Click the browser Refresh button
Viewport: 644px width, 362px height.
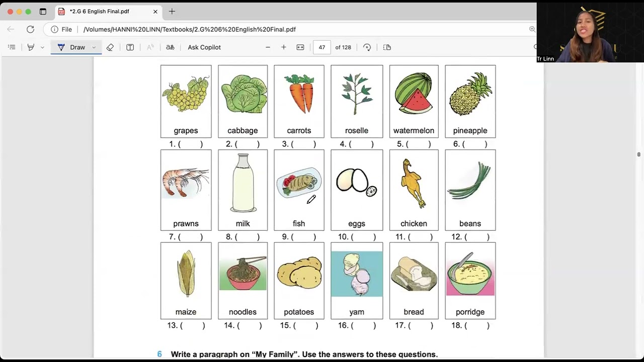point(30,29)
